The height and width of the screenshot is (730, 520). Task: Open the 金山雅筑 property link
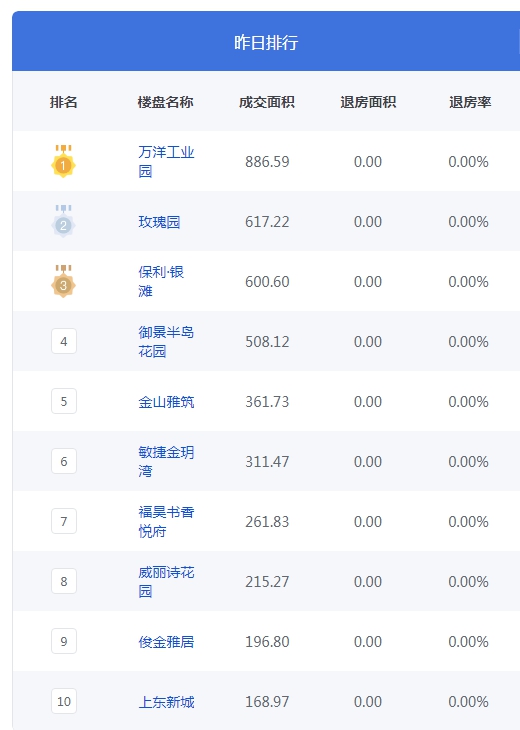[166, 402]
